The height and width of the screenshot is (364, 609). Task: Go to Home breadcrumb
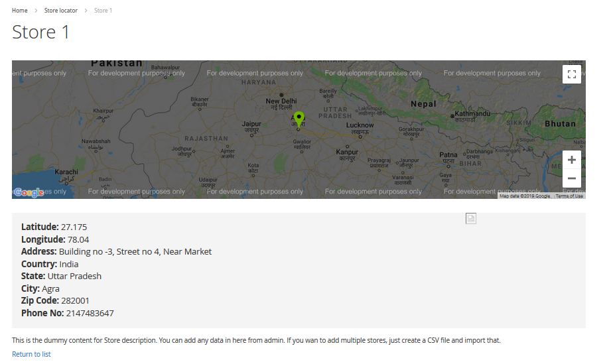[19, 11]
